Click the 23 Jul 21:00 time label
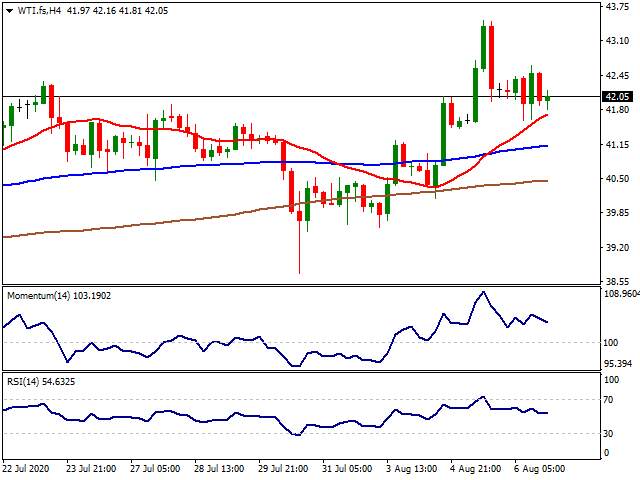Viewport: 640px width, 480px height. click(91, 469)
